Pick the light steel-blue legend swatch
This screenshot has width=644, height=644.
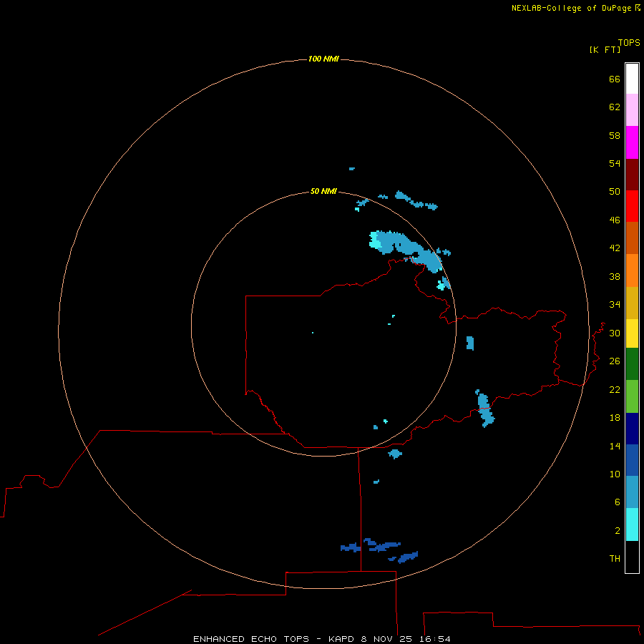pyautogui.click(x=632, y=492)
